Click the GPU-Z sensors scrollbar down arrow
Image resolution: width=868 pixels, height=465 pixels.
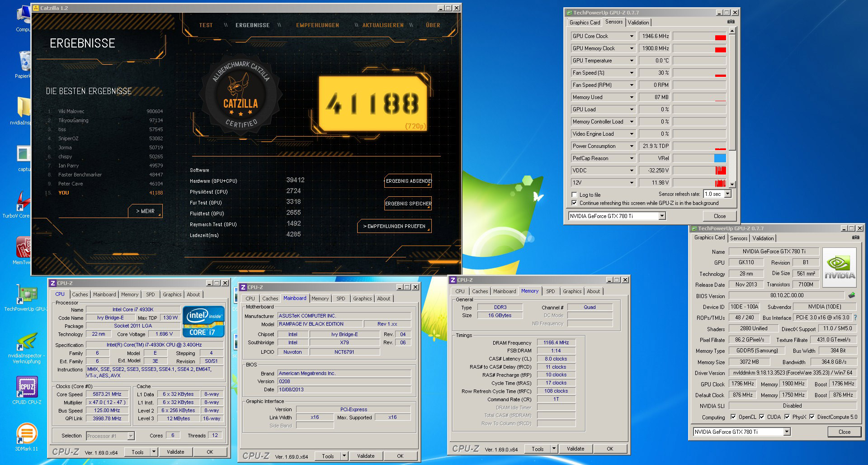732,184
